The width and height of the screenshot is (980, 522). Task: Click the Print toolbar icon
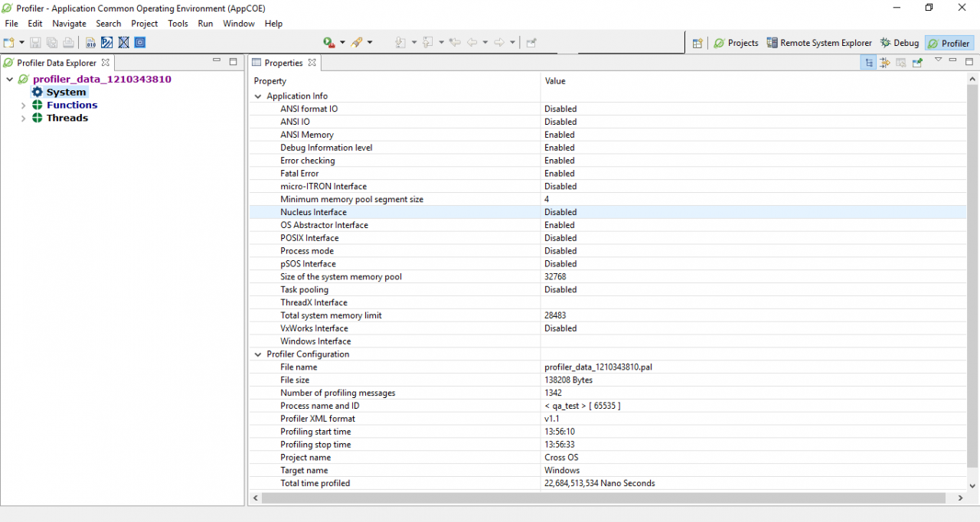click(x=67, y=42)
